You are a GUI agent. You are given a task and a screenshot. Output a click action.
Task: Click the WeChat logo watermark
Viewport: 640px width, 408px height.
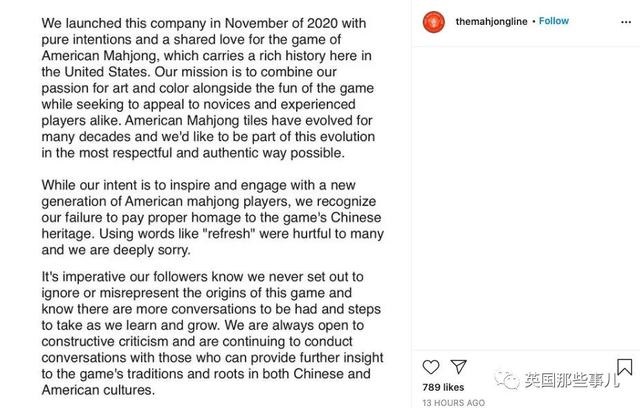point(507,379)
